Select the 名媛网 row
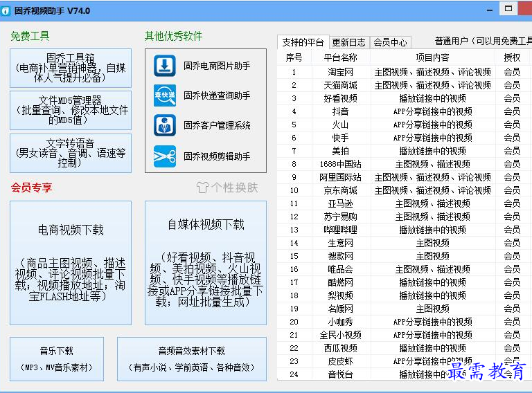Viewport: 532px width, 393px height. [404, 309]
